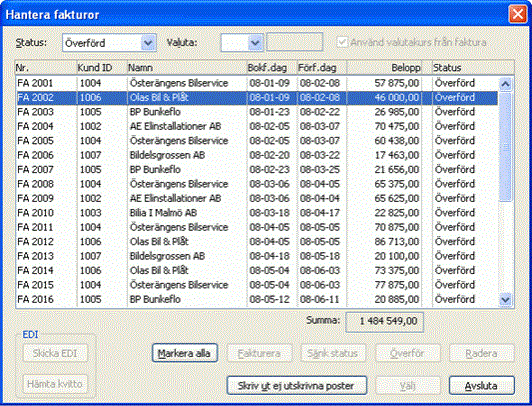
Task: Select invoice FA 2006 Bildelsgrossen AB row
Action: [x=257, y=155]
